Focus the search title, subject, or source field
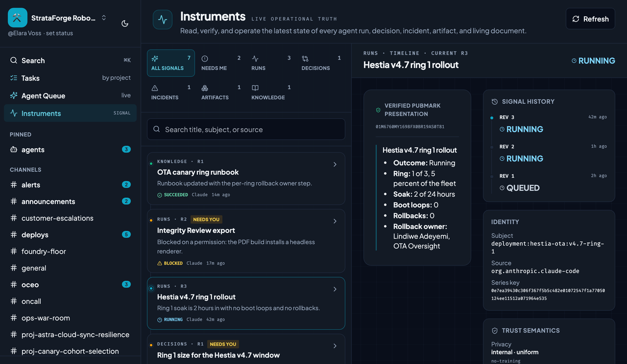The width and height of the screenshot is (627, 364). 246,130
